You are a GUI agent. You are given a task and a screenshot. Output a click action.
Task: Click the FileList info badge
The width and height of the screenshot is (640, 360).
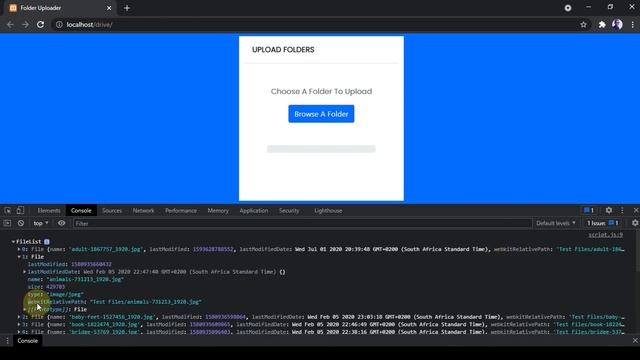pyautogui.click(x=47, y=242)
